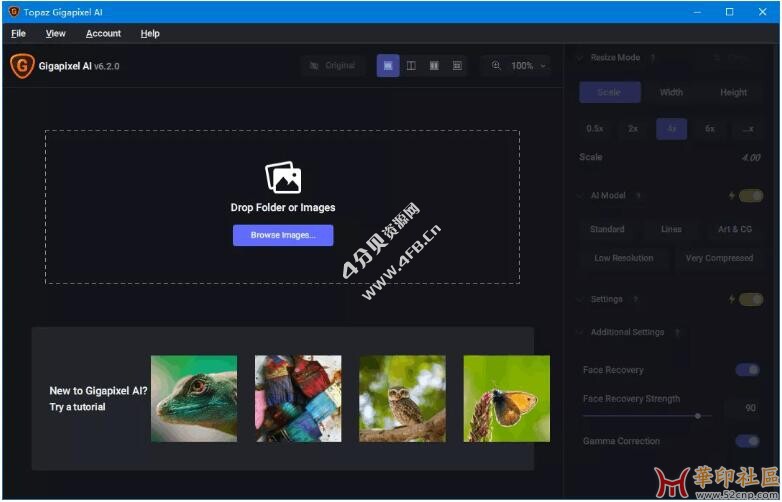Switch to split view layout icon
The width and height of the screenshot is (782, 502).
click(x=411, y=66)
